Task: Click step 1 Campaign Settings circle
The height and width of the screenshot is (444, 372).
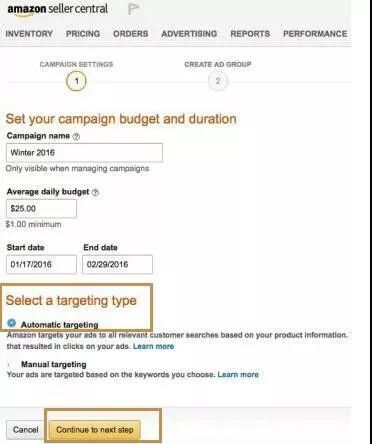Action: (x=76, y=81)
